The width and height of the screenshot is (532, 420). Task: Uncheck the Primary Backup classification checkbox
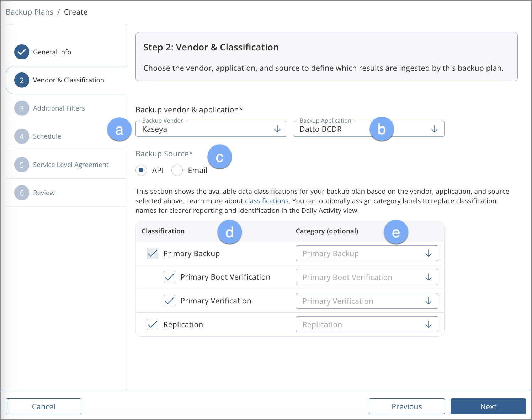click(x=153, y=253)
